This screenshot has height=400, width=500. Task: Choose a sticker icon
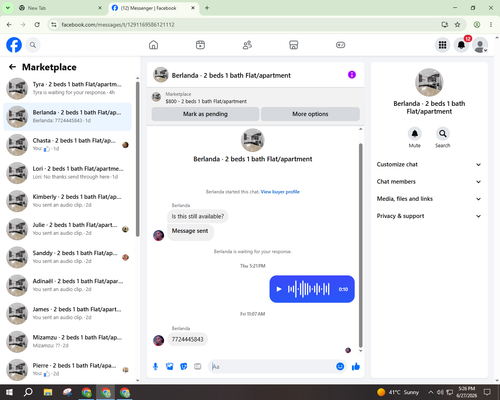point(184,367)
